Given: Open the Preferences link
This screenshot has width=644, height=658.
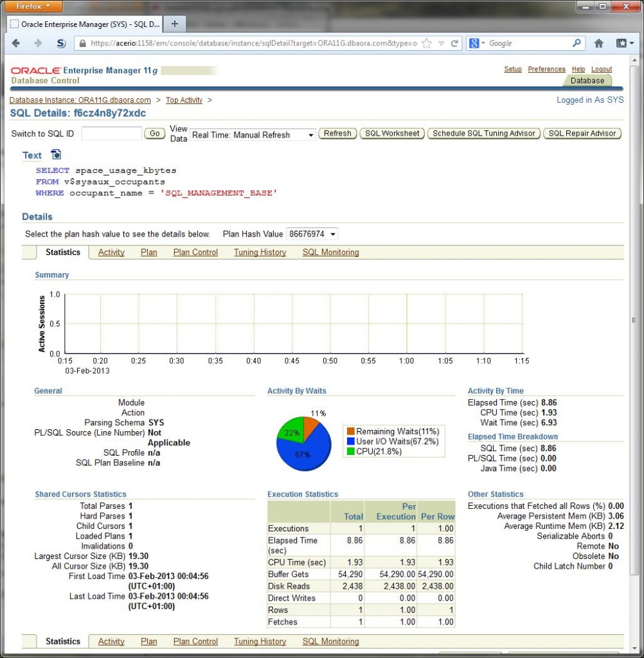Looking at the screenshot, I should coord(546,69).
